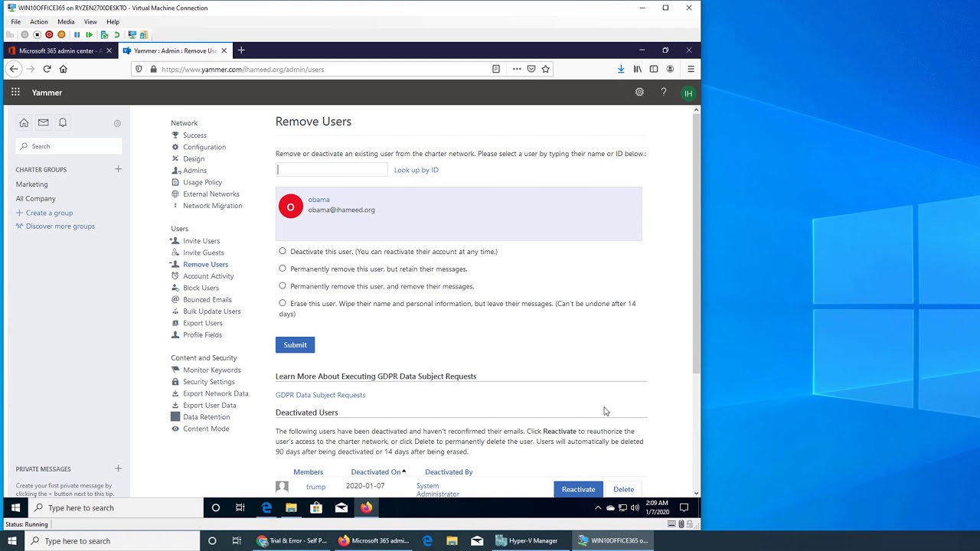
Task: Open the Media menu
Action: [x=66, y=21]
